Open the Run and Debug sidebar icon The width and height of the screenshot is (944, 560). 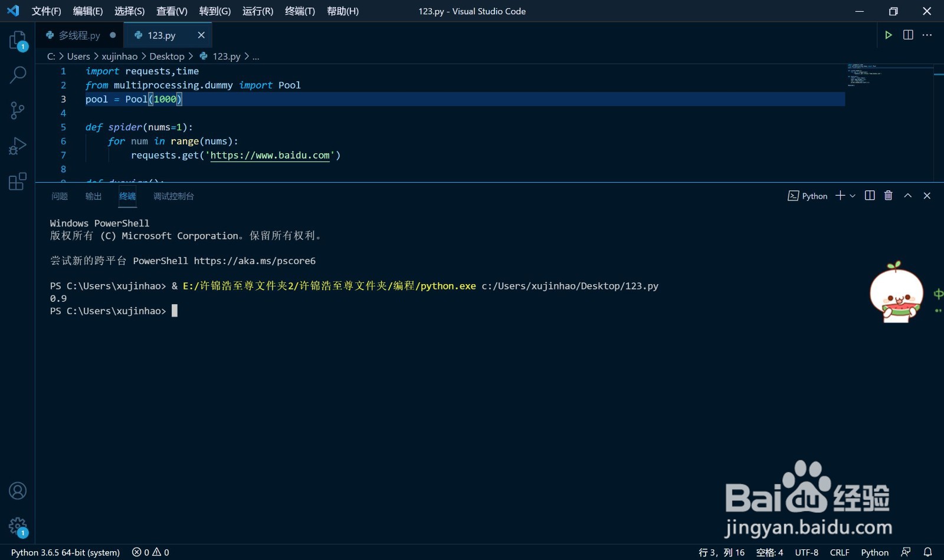point(18,146)
